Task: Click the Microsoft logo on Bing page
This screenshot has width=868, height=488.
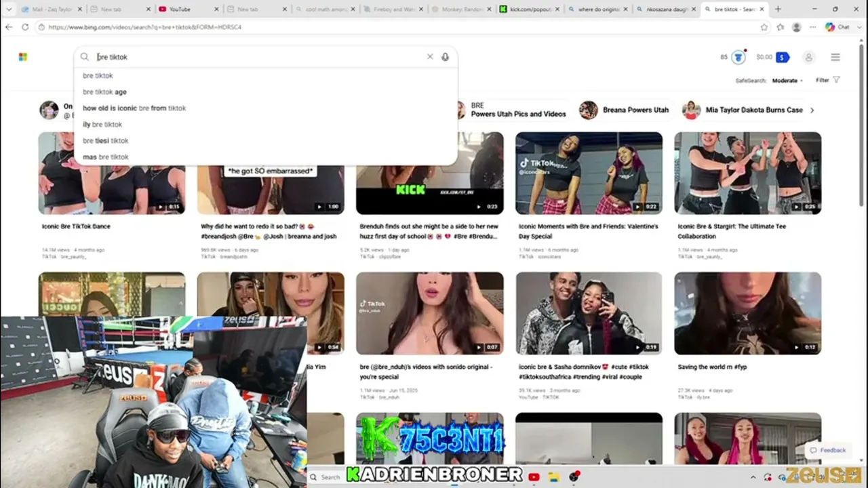Action: coord(23,57)
